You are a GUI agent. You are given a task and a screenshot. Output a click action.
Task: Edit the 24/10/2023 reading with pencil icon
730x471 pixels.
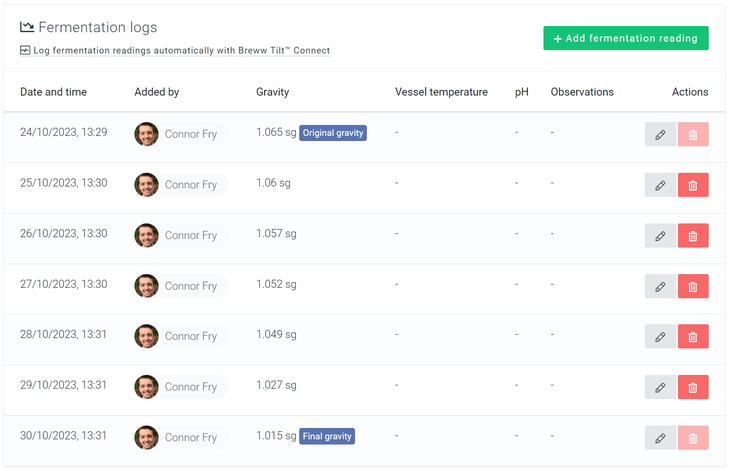click(660, 134)
